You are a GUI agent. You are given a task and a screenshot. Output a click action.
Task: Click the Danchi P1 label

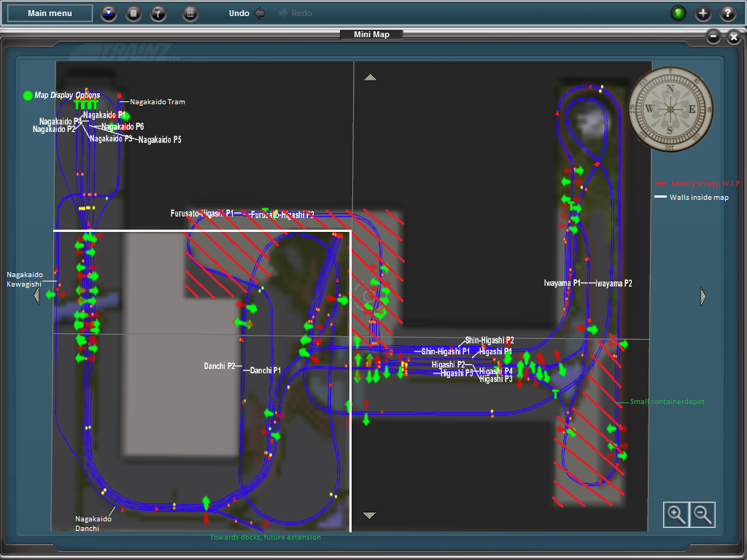point(266,370)
